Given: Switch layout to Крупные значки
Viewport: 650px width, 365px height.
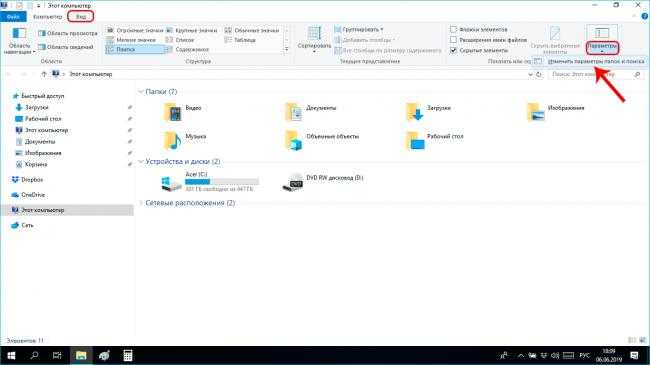Looking at the screenshot, I should [192, 30].
